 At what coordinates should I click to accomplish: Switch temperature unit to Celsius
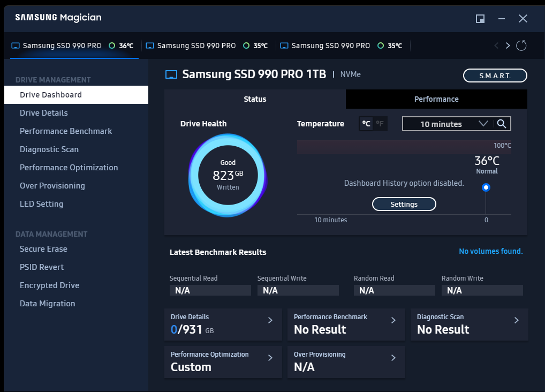366,124
